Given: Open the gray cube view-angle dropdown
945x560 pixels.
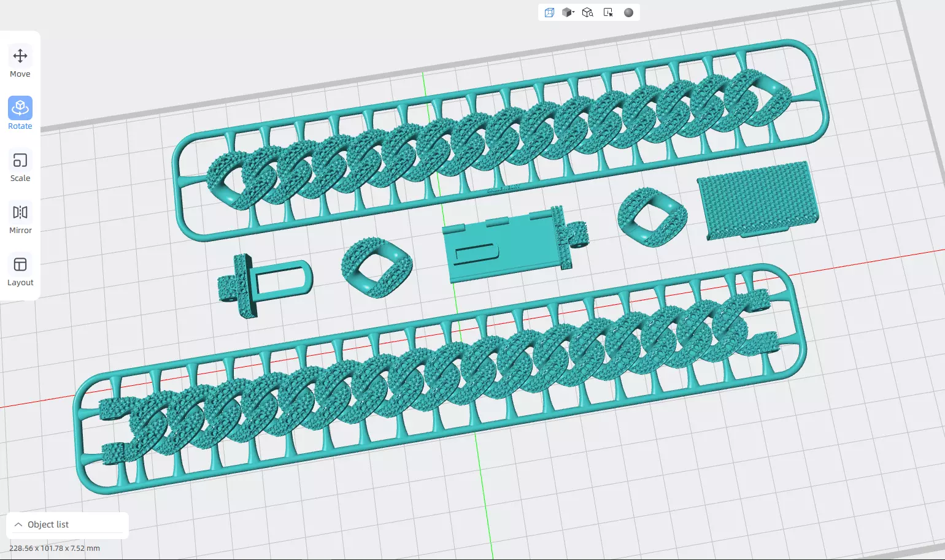Looking at the screenshot, I should pos(568,12).
